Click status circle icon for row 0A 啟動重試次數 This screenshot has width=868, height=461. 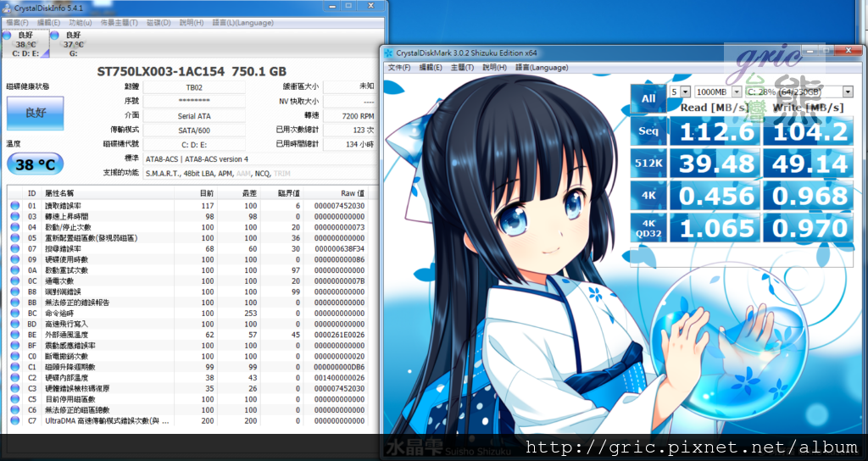[x=15, y=270]
